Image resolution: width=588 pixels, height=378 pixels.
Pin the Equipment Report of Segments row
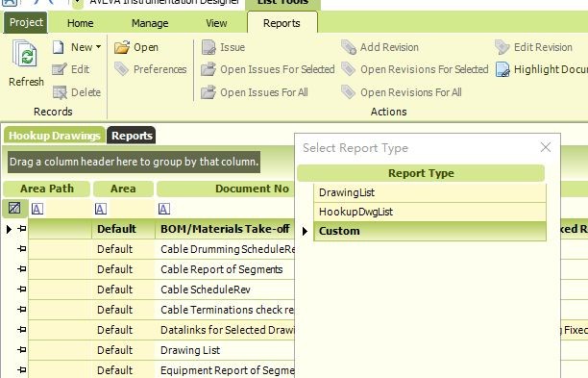pos(22,370)
